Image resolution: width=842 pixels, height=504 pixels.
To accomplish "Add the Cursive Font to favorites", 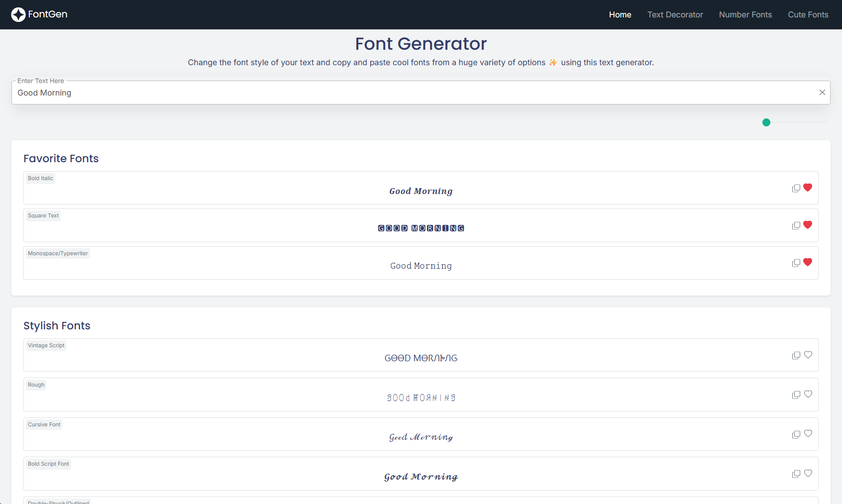I will [x=808, y=433].
